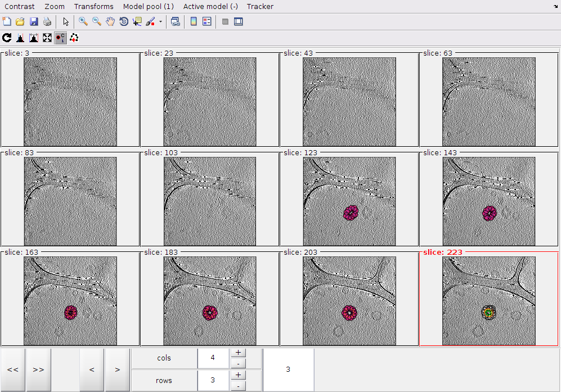The image size is (561, 392).
Task: Click the < previous button
Action: pyautogui.click(x=92, y=370)
